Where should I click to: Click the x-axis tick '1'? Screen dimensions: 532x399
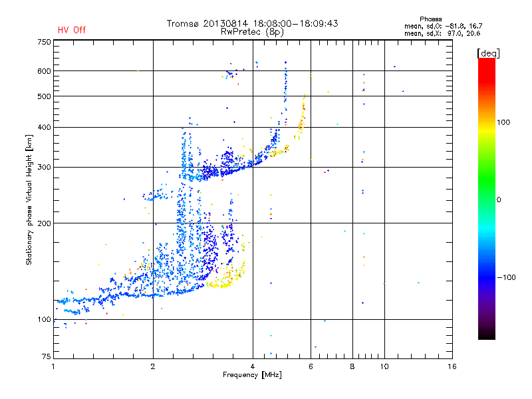pos(53,366)
